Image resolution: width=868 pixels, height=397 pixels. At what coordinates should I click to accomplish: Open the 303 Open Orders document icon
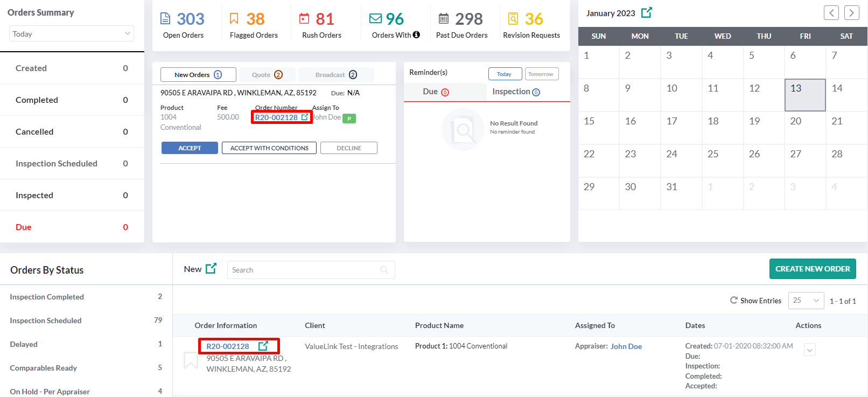click(x=165, y=19)
